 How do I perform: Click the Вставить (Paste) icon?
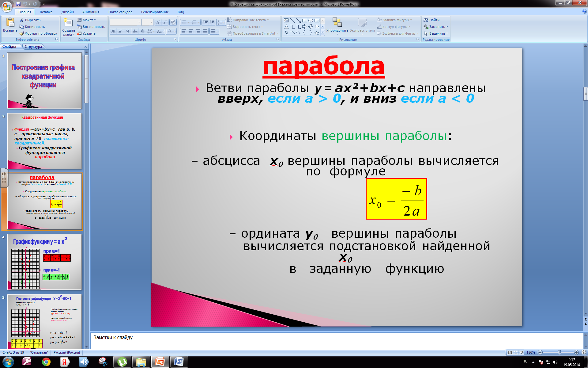click(10, 23)
